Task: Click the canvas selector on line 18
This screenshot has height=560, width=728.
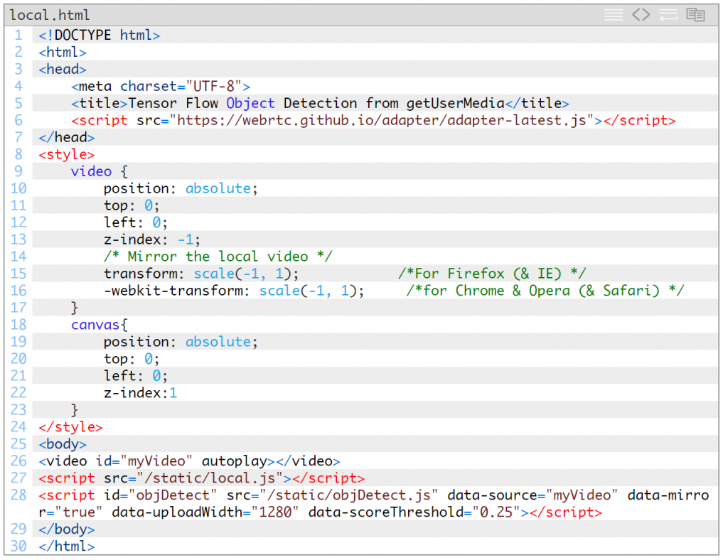Action: tap(95, 325)
